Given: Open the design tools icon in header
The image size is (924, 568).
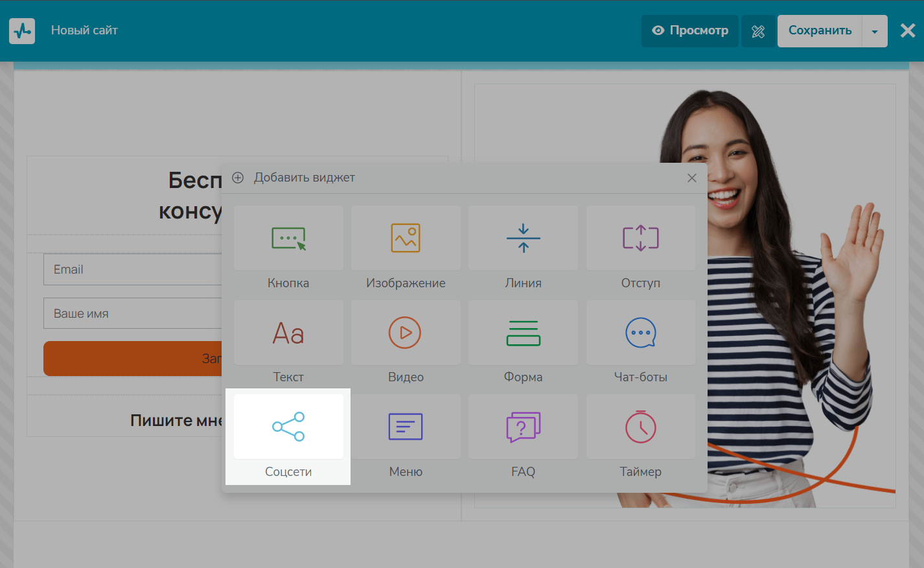Looking at the screenshot, I should pos(758,31).
